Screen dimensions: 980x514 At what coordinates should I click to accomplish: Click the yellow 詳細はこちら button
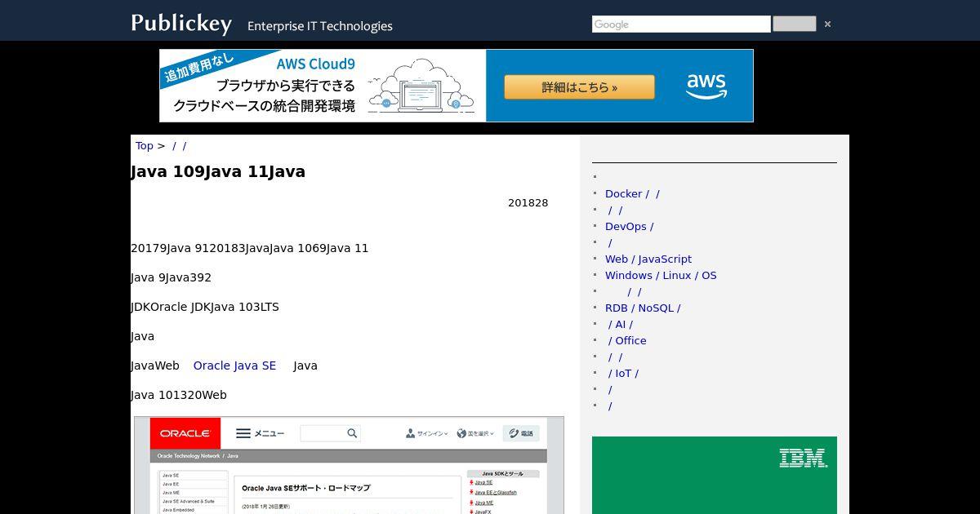[579, 87]
